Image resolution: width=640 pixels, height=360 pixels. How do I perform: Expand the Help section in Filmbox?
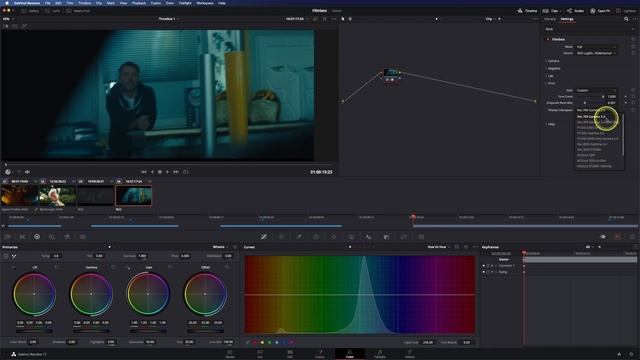coord(551,124)
